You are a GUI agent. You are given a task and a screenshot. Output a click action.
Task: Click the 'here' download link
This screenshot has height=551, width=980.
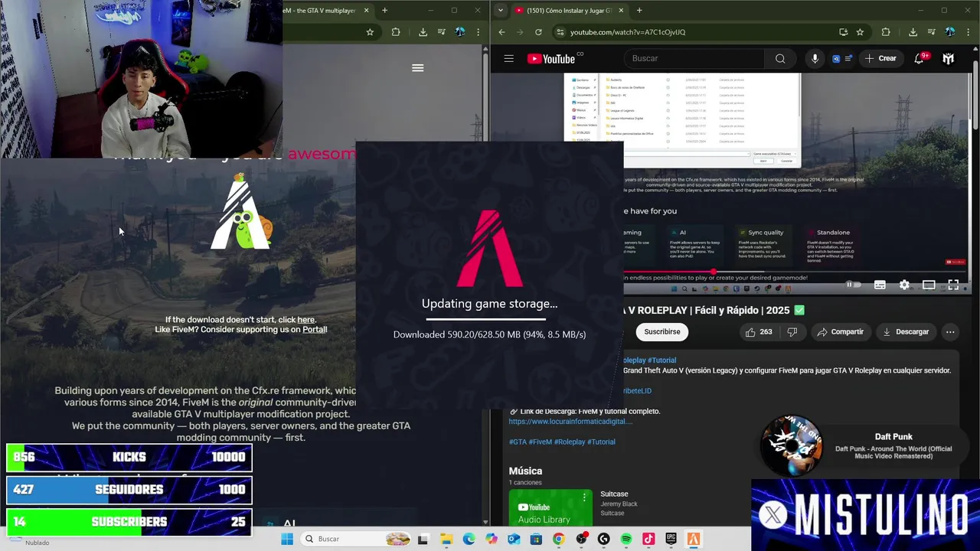[305, 320]
